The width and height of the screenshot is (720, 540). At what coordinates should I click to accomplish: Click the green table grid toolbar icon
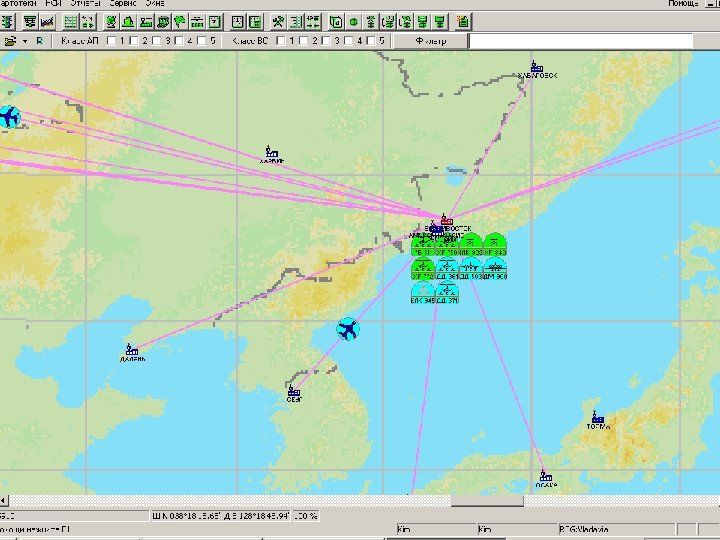[70, 22]
